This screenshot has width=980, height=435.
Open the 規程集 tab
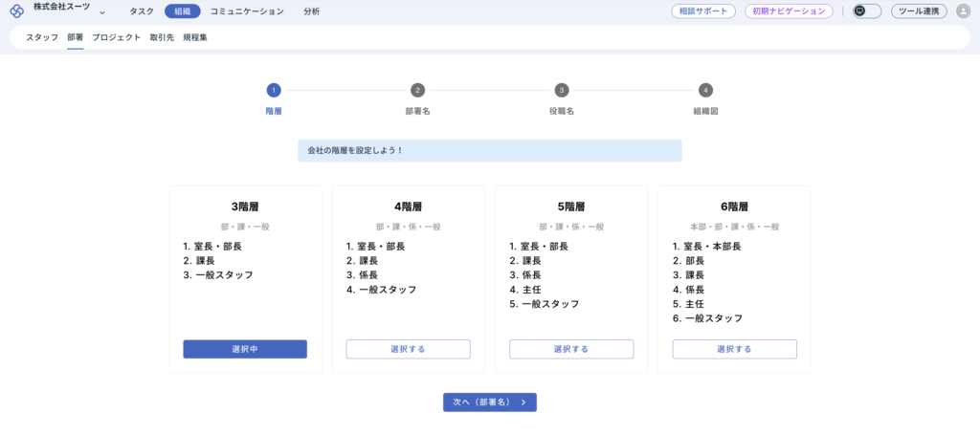195,37
